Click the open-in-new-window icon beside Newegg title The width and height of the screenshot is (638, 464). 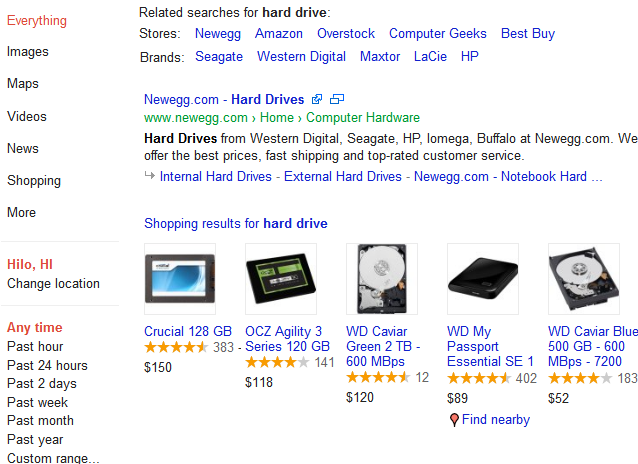point(317,100)
